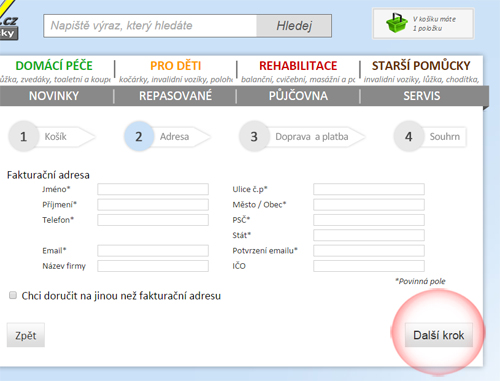The height and width of the screenshot is (381, 500).
Task: Check 'Chci doručit na jinou než fakturační adresu'
Action: click(x=13, y=295)
